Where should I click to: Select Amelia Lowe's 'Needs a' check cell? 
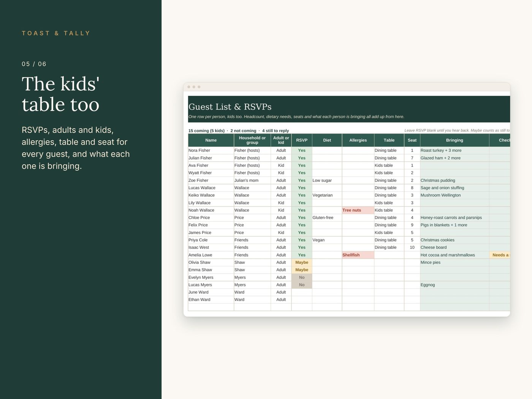pyautogui.click(x=500, y=255)
